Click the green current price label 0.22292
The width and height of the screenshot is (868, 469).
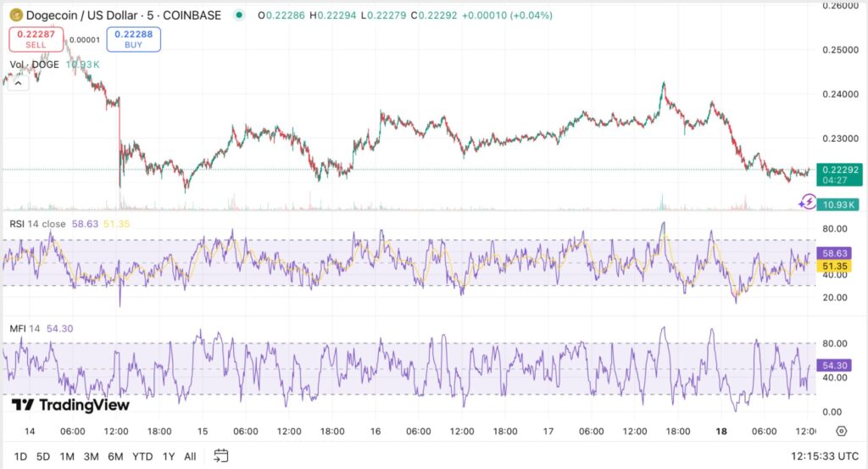(839, 175)
